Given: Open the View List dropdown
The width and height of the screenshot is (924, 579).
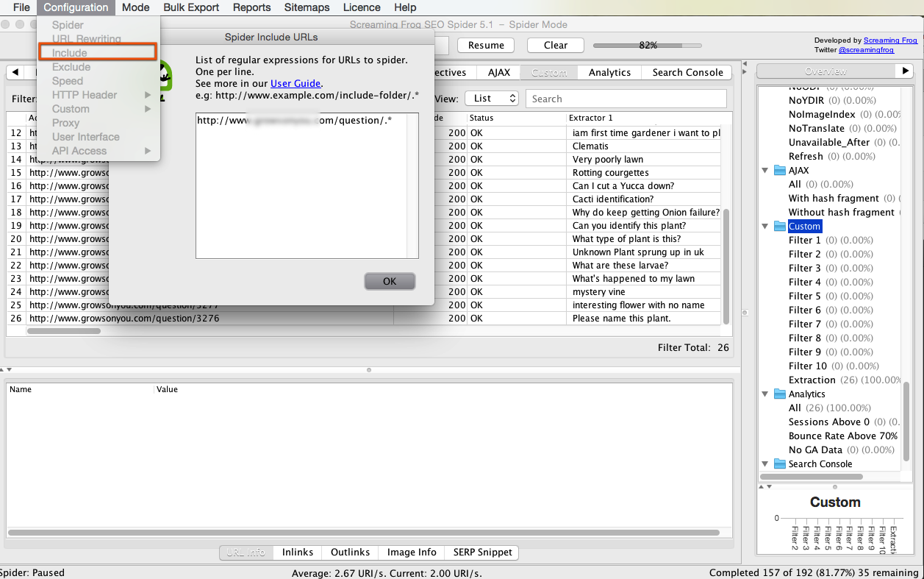Looking at the screenshot, I should point(491,98).
